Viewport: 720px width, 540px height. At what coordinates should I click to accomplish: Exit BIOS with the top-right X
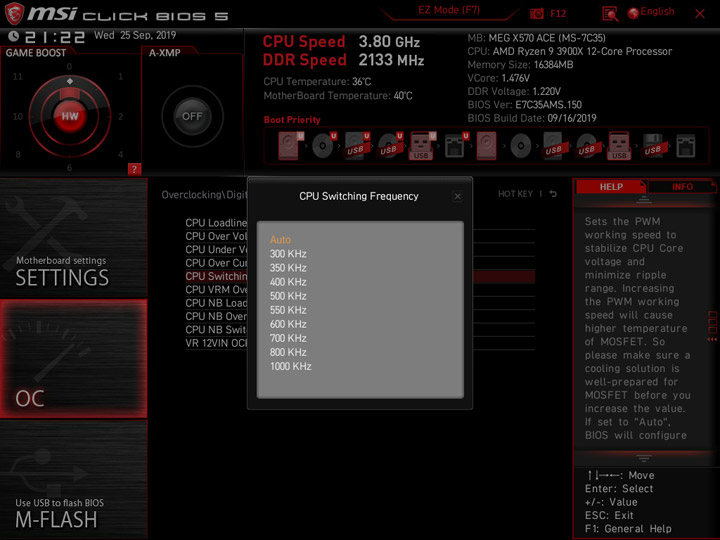coord(700,14)
